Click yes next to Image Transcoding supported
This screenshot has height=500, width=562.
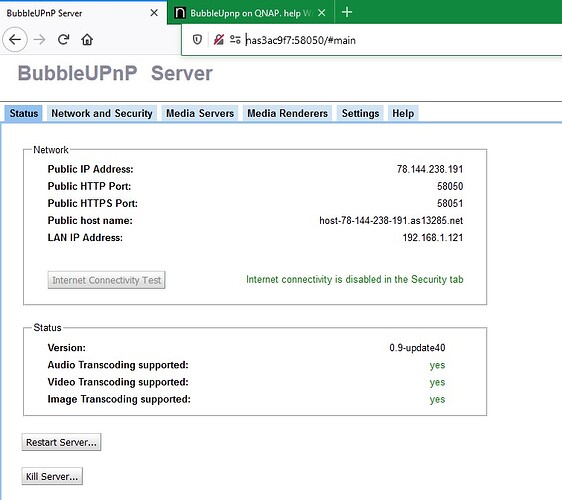click(437, 400)
